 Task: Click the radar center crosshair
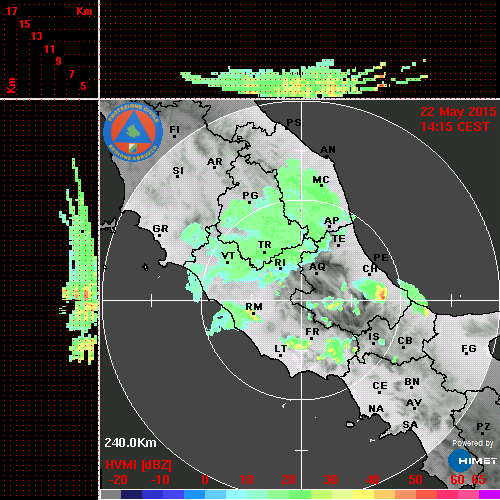tap(302, 300)
